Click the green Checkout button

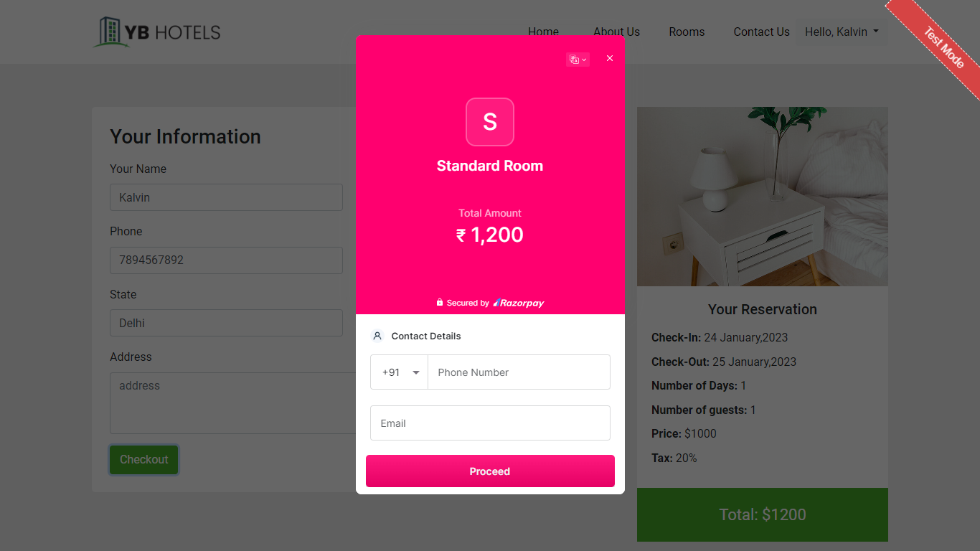143,460
